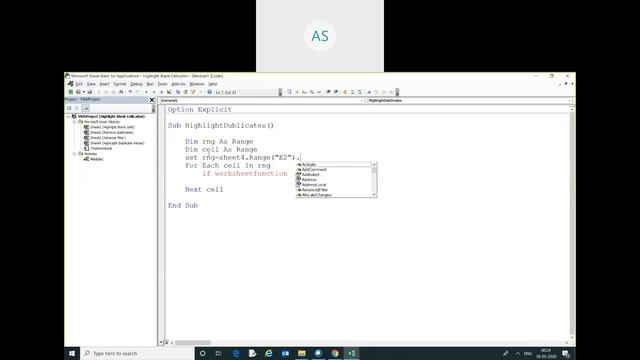Click the Toggle Breakpoint hand icon
640x360 pixels.
pos(344,92)
